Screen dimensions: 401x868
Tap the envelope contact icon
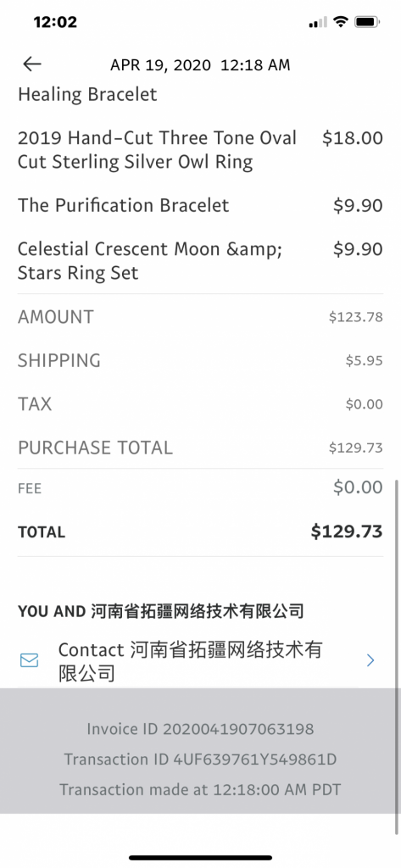click(29, 660)
